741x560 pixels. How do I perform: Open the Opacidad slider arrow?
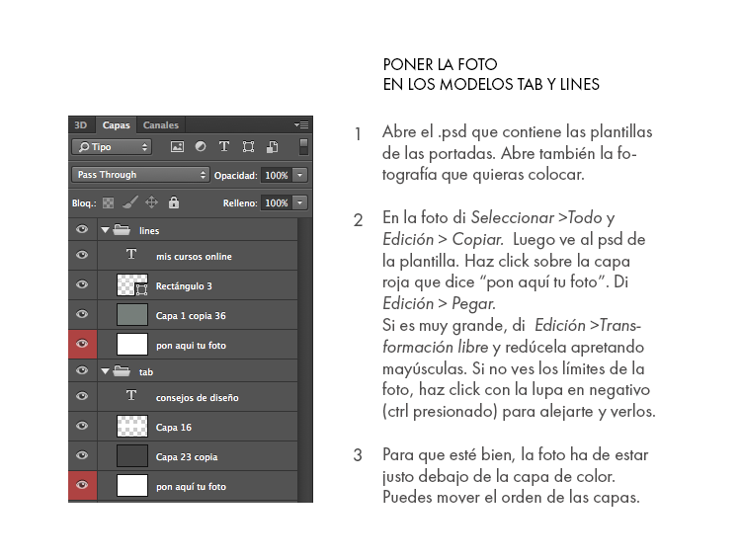click(300, 176)
